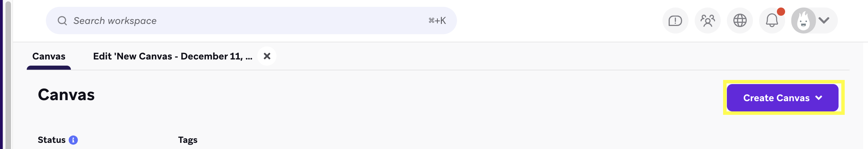This screenshot has width=868, height=149.
Task: Close the Edit 'New Canvas' tab
Action: tap(267, 56)
